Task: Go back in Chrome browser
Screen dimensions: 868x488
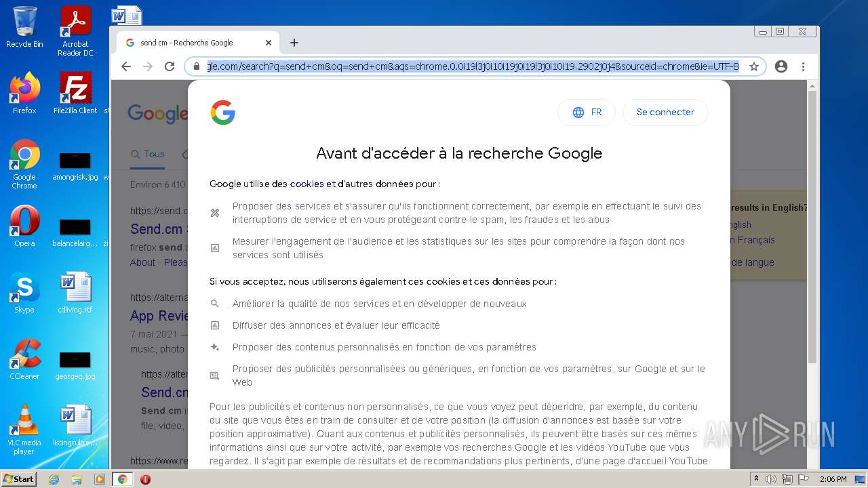Action: (125, 66)
